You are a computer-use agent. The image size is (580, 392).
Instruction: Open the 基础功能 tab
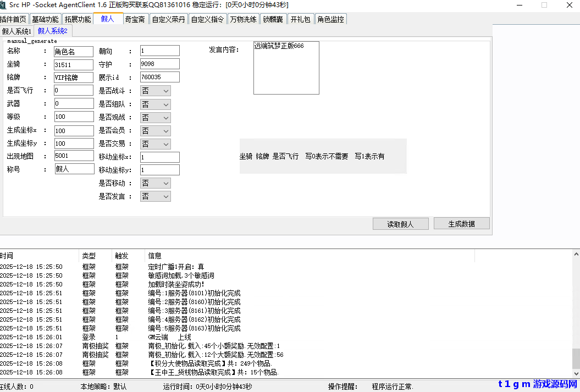[45, 18]
